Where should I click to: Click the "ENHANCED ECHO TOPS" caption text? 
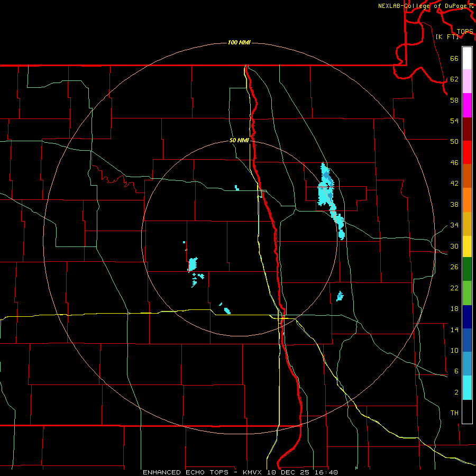tap(186, 472)
